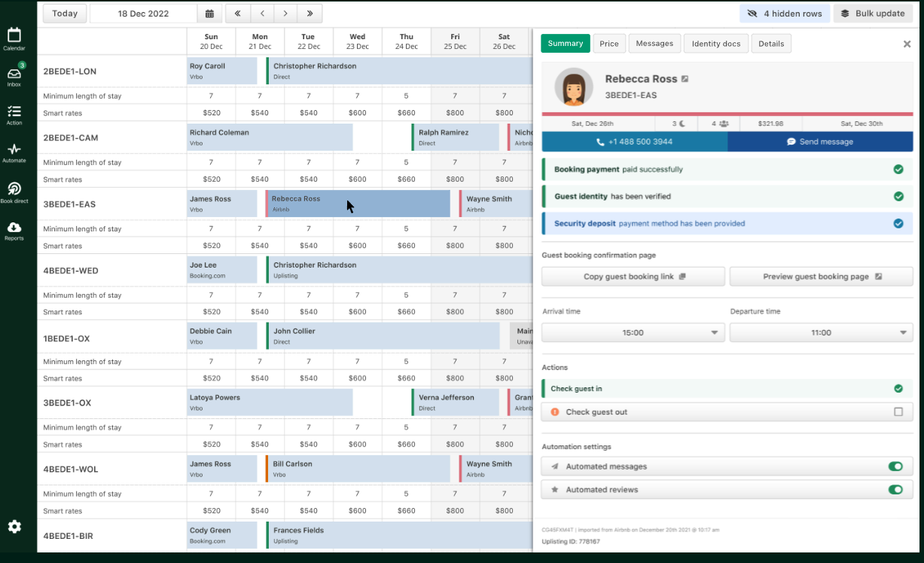Screen dimensions: 924x563
Task: Select the Wayne Smith booking on 3BEDE1-EAS
Action: click(496, 203)
